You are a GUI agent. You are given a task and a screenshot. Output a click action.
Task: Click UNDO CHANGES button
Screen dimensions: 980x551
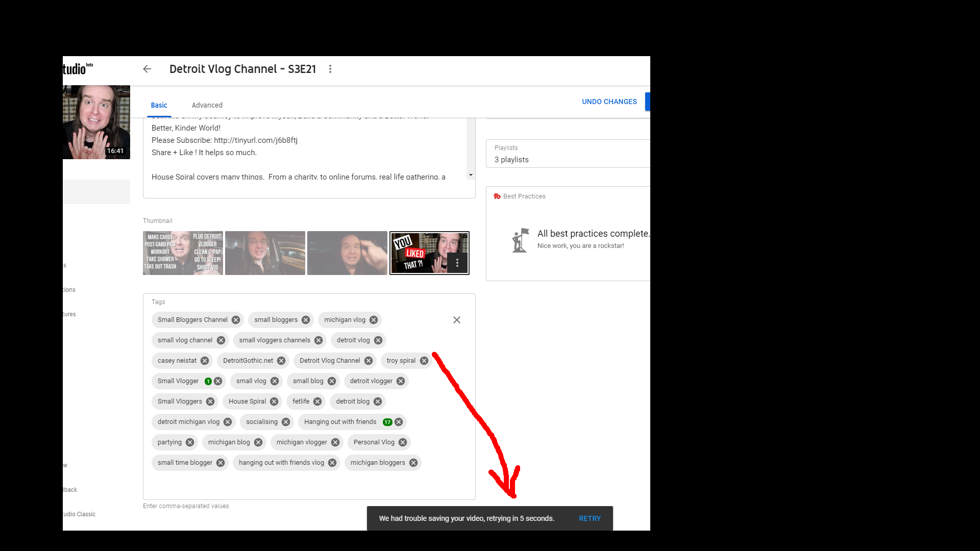coord(609,102)
